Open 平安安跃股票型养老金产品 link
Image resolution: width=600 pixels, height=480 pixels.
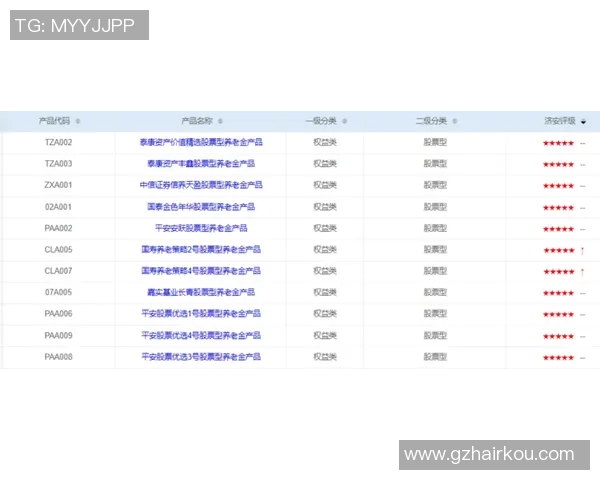pyautogui.click(x=201, y=228)
